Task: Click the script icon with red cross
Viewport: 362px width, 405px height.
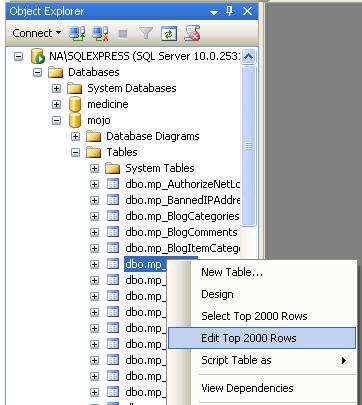Action: (192, 33)
